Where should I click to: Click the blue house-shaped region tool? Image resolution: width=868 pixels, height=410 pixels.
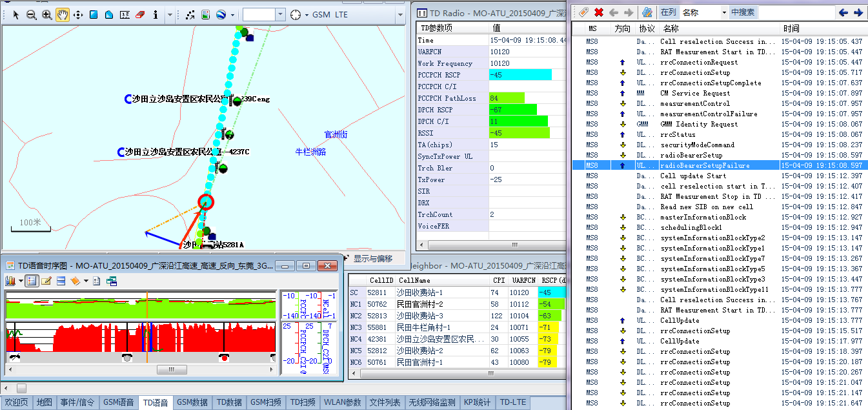(x=109, y=14)
